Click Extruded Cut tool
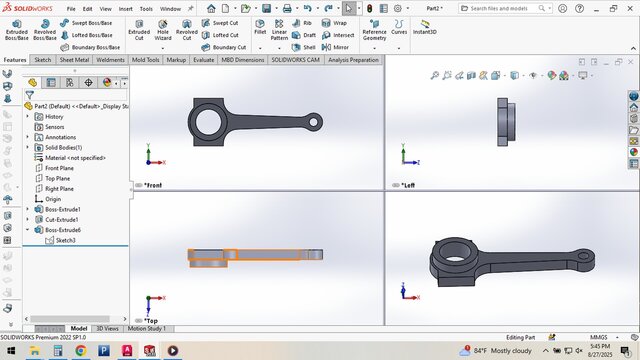 click(x=139, y=29)
